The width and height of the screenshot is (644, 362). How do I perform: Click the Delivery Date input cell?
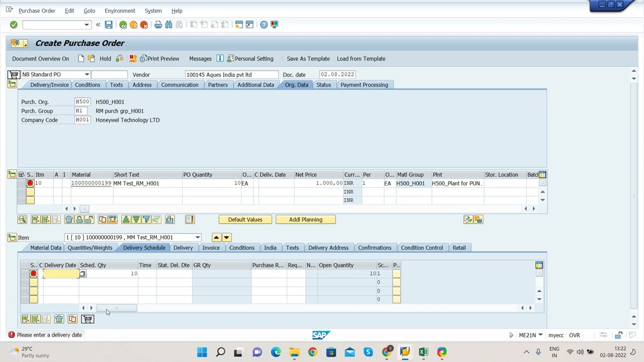pyautogui.click(x=61, y=274)
